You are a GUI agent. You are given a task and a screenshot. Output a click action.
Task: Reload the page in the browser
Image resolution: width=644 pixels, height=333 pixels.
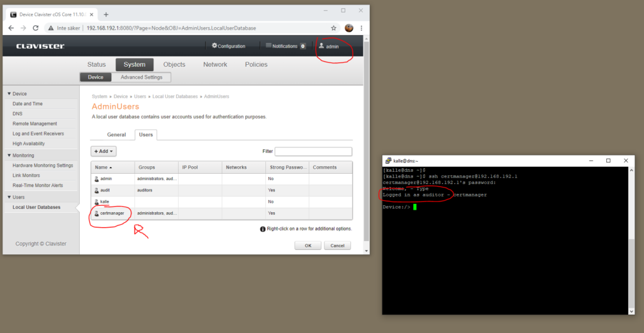click(x=36, y=28)
